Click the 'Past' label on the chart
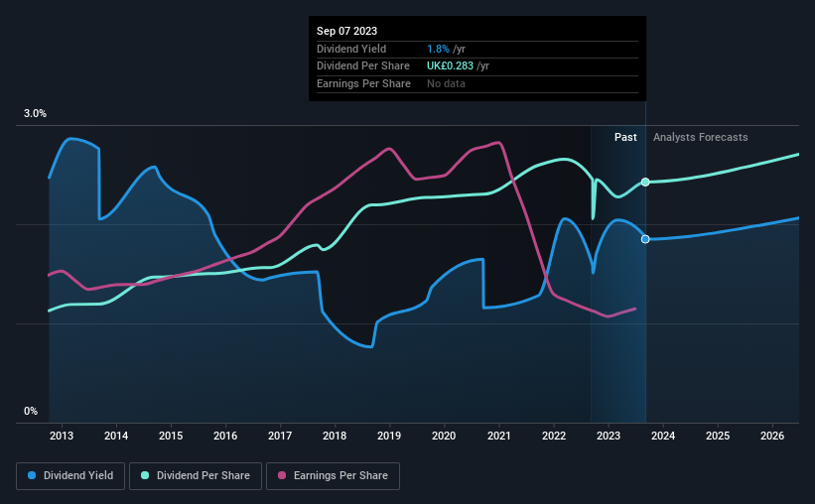 (x=625, y=137)
